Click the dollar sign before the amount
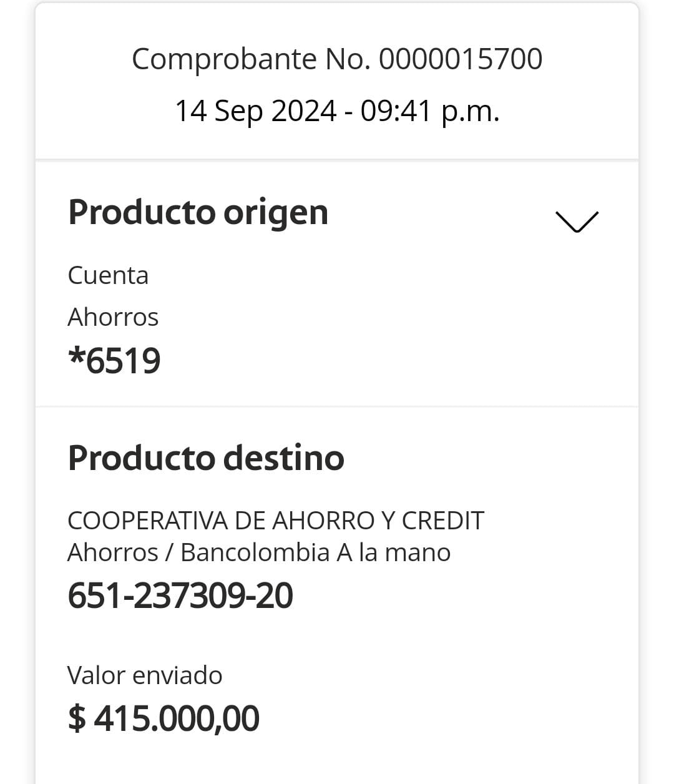 77,718
